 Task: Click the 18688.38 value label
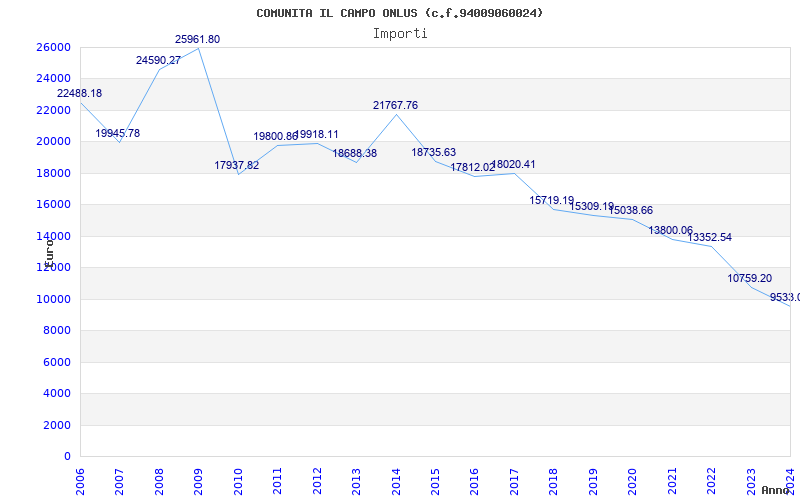coord(355,153)
